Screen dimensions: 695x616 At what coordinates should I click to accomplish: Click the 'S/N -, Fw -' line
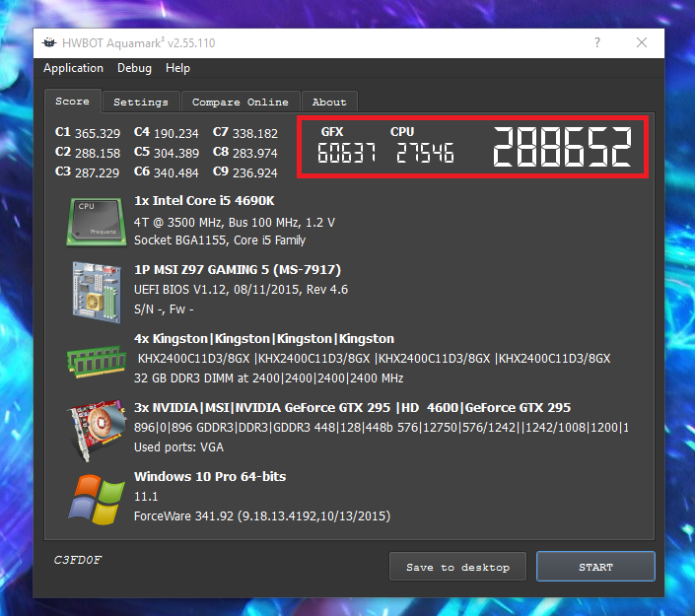click(x=164, y=309)
